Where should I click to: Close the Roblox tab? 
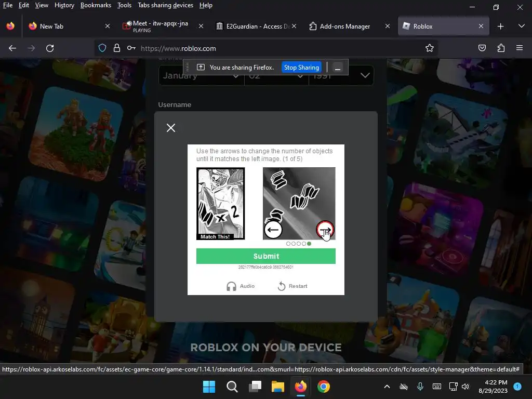tap(481, 26)
